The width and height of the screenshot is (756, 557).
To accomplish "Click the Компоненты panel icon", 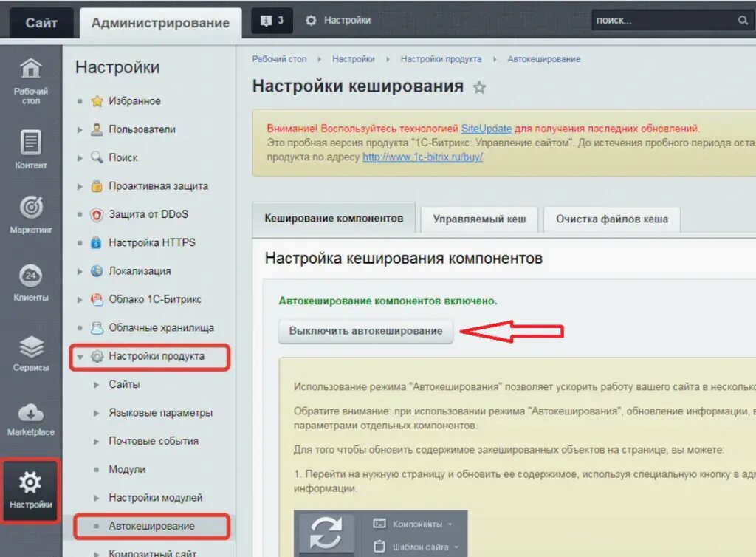I will [x=379, y=524].
